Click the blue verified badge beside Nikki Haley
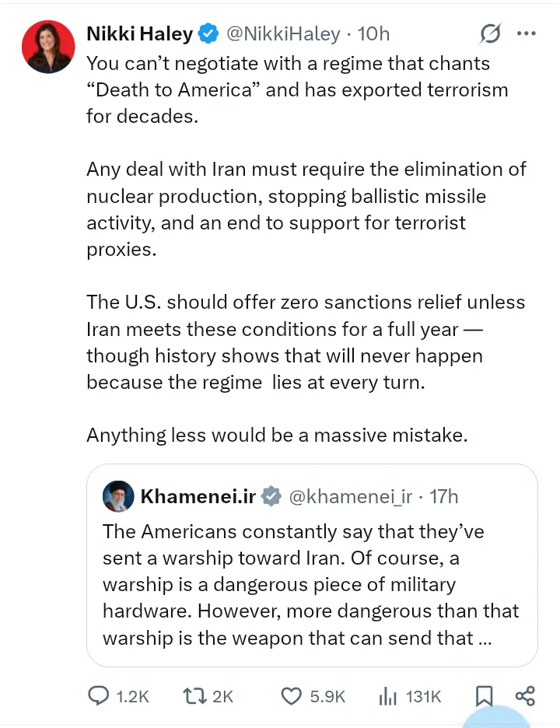Screen dimensions: 560x728 tap(208, 34)
